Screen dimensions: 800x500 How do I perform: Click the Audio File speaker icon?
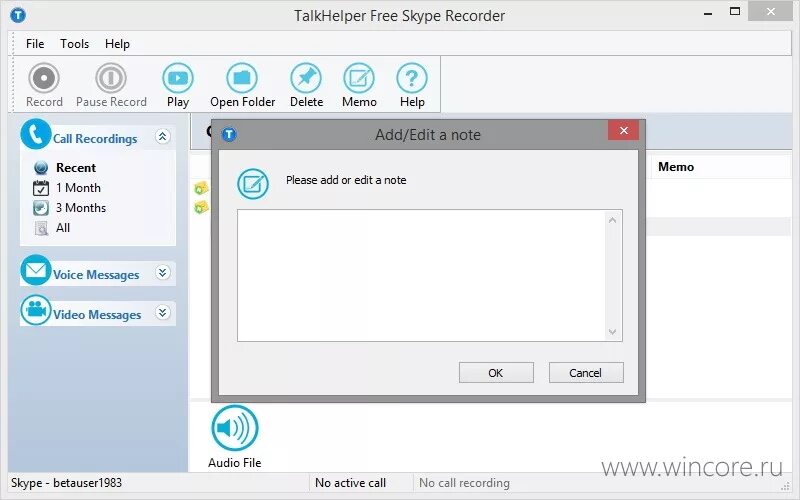tap(235, 428)
